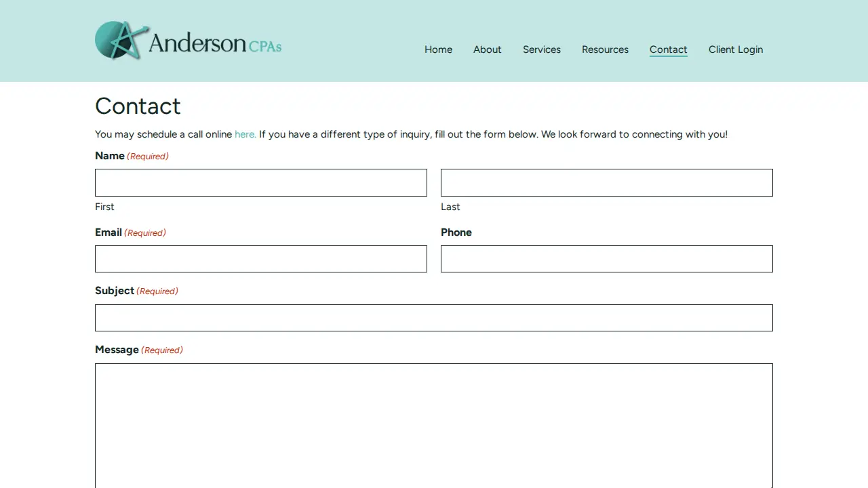868x488 pixels.
Task: Select Resources in the navigation
Action: 605,49
